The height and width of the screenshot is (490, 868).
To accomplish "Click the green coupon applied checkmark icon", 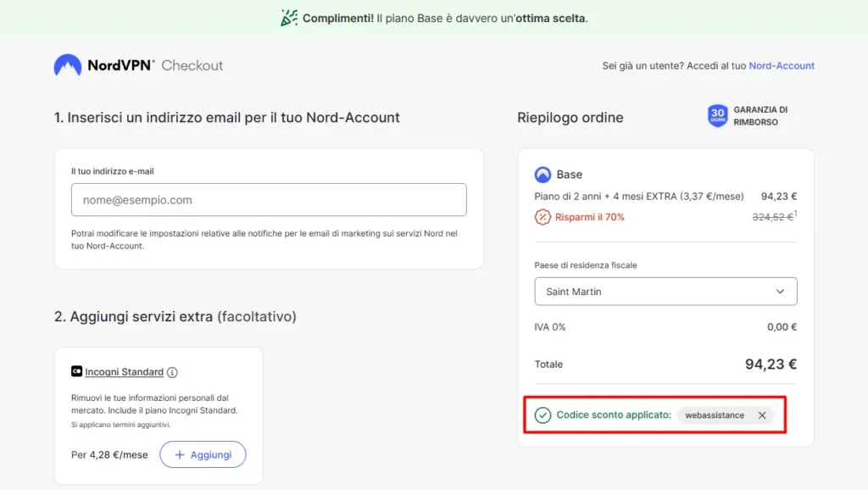I will tap(542, 415).
